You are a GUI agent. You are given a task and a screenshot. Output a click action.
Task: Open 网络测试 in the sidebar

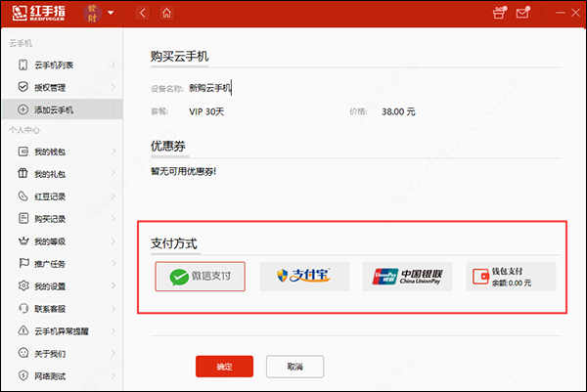tap(63, 375)
